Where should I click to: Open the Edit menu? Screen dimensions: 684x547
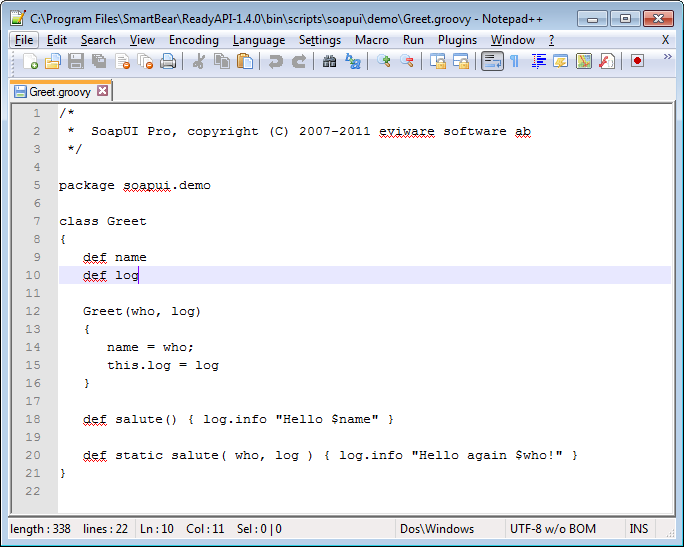[57, 40]
